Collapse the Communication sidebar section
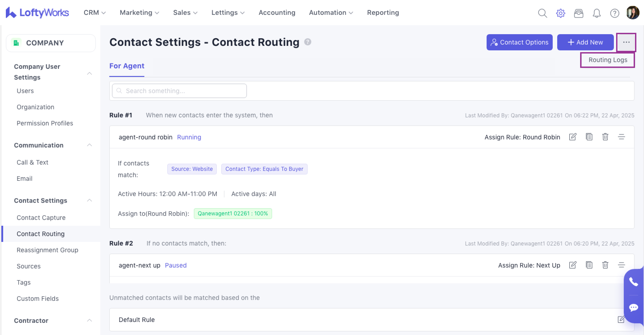644x335 pixels. pos(89,145)
